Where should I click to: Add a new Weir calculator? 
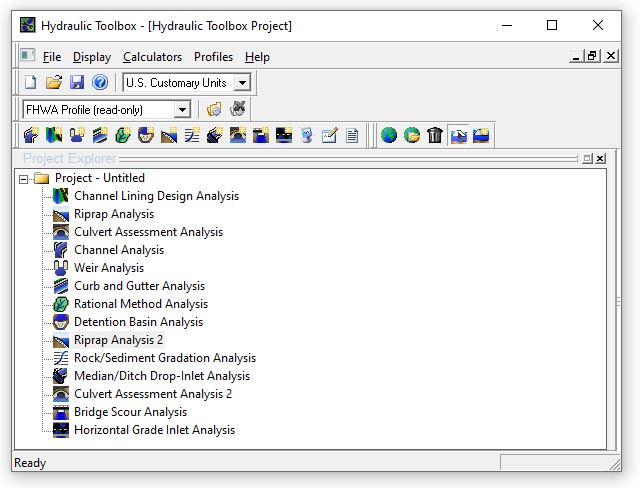click(x=77, y=135)
